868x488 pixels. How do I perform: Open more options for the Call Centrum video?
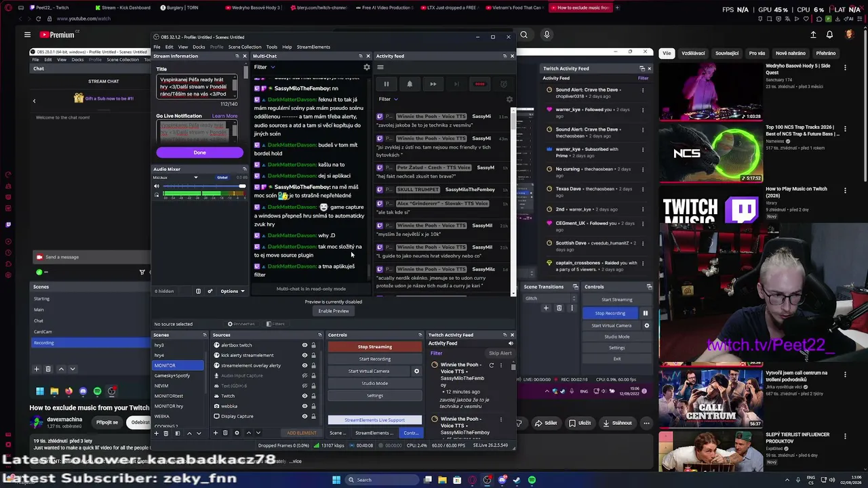(x=845, y=373)
